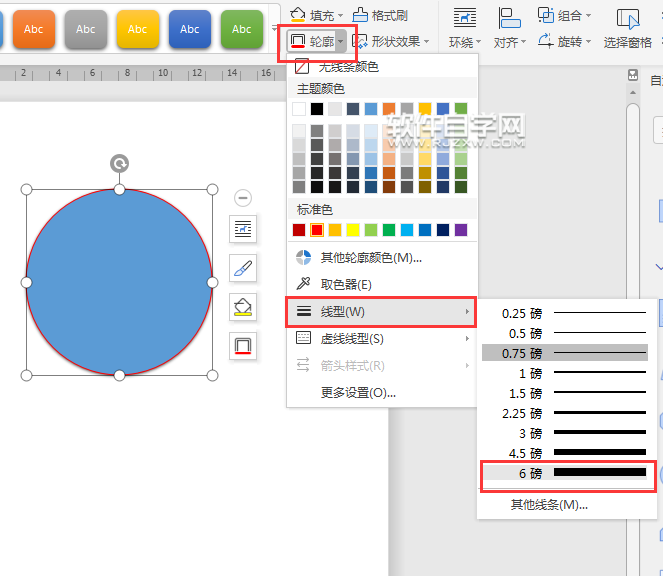Click the no line color icon
Screen dimensions: 663x576
click(x=302, y=66)
